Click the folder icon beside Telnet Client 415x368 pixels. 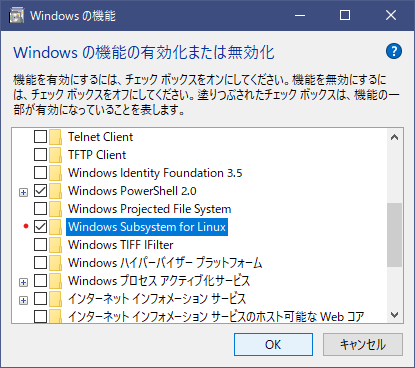point(55,137)
